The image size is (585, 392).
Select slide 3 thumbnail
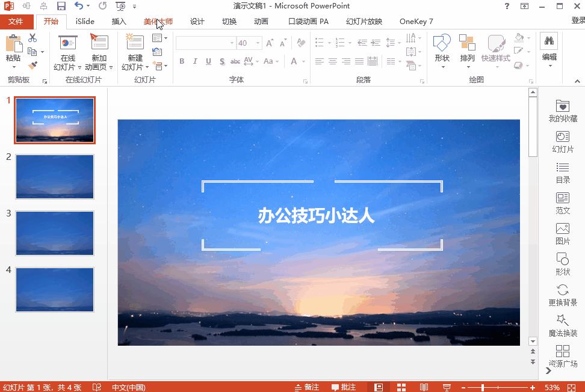tap(55, 233)
